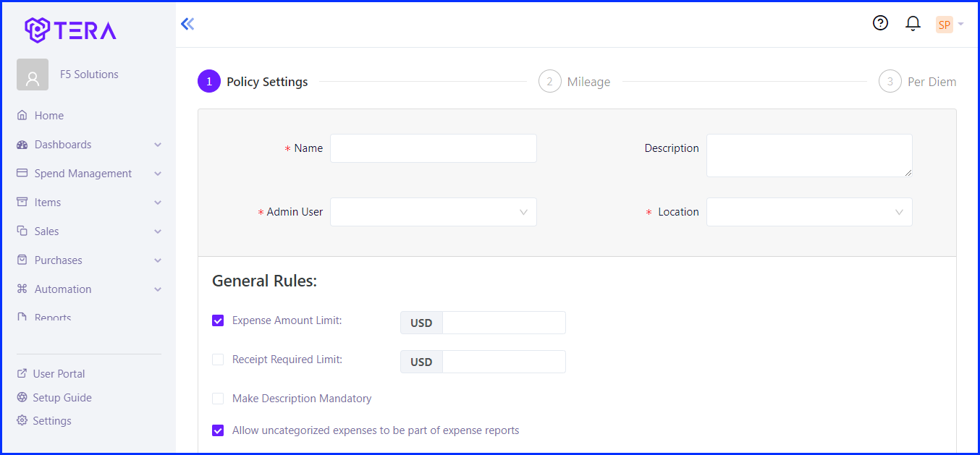Click the Receipt Required Limit label

[287, 360]
